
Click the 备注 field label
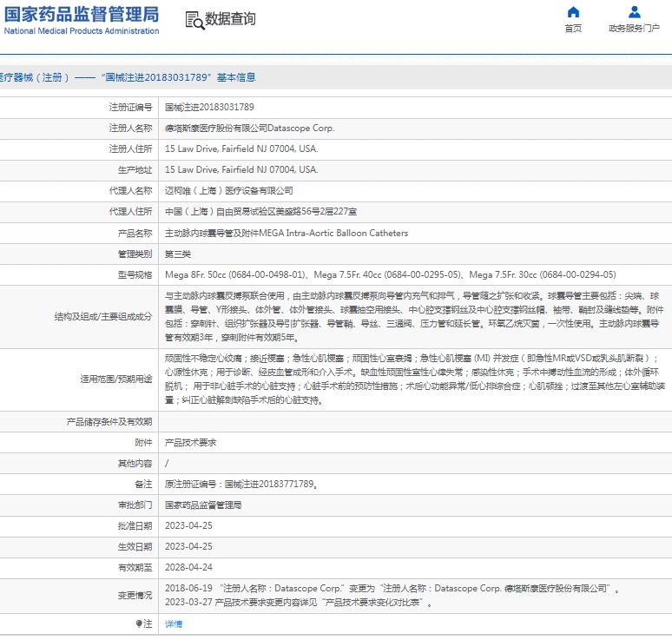(x=143, y=484)
